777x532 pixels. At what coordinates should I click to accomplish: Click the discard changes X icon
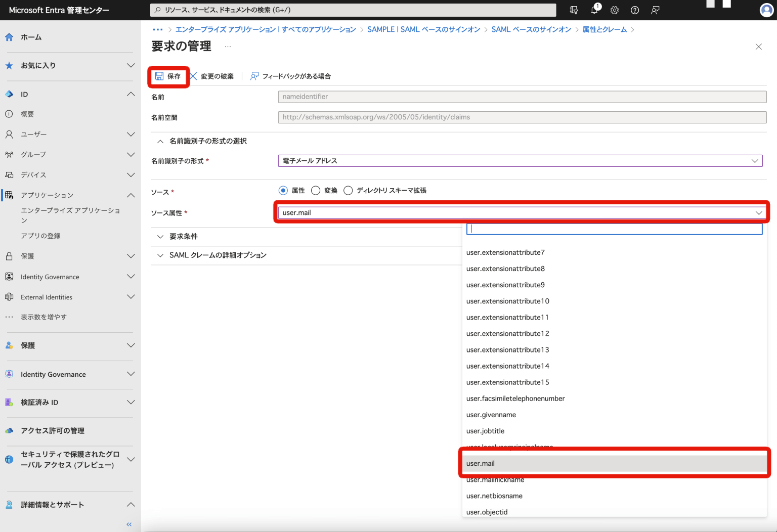[x=193, y=76]
